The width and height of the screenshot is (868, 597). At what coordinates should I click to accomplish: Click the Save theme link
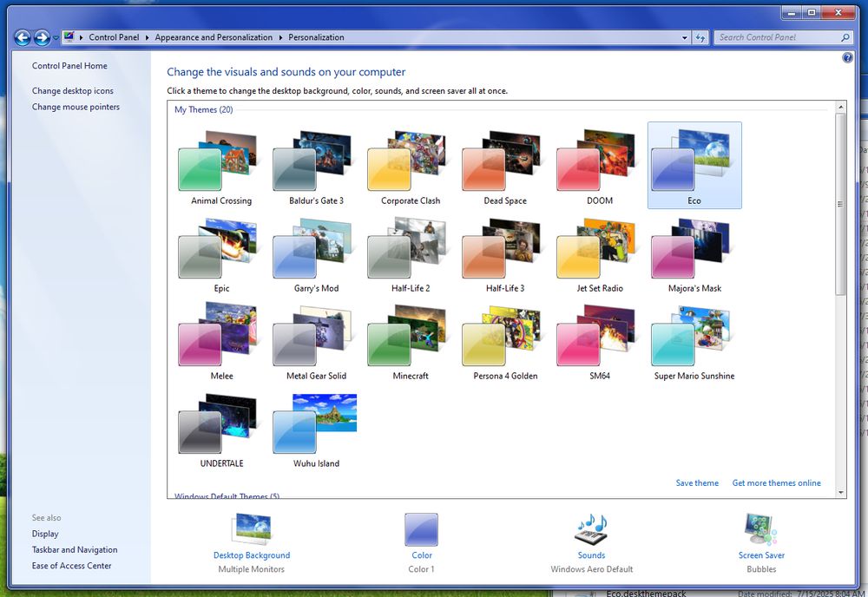[697, 483]
